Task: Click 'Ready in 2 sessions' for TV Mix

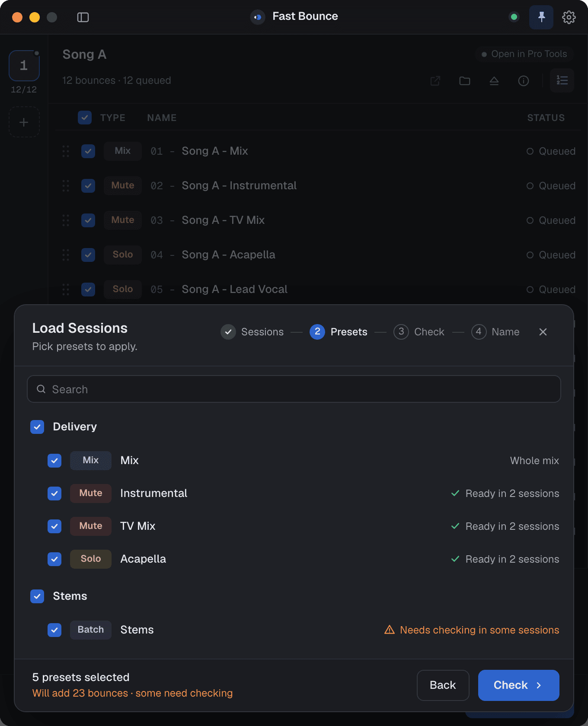Action: coord(512,526)
